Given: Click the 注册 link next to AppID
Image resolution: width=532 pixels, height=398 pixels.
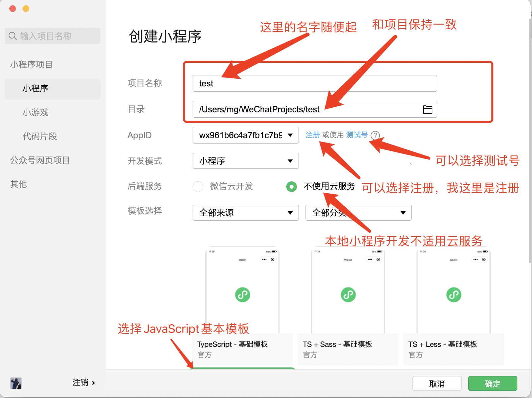Looking at the screenshot, I should 312,135.
